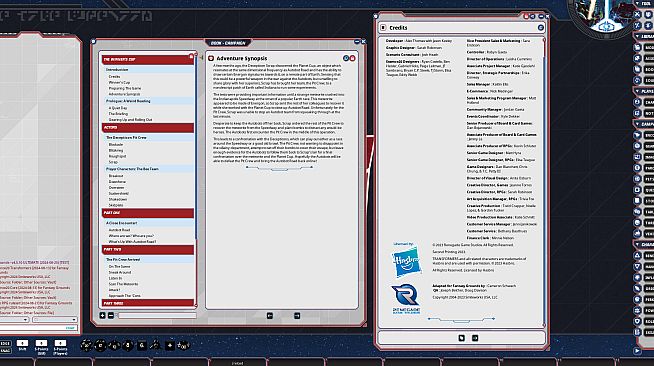This screenshot has height=366, width=654.
Task: Open Introduction chapter in index
Action: (x=117, y=70)
